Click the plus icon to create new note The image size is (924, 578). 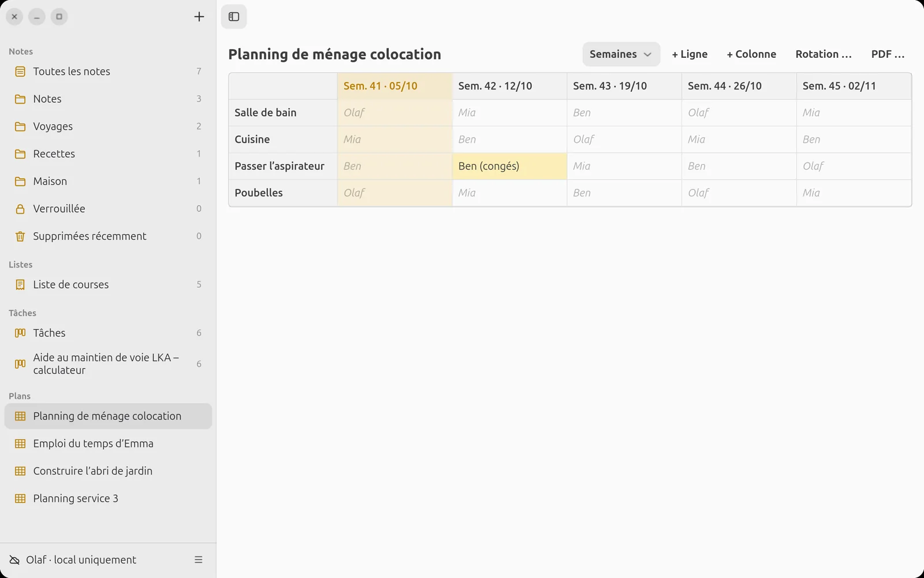point(199,17)
